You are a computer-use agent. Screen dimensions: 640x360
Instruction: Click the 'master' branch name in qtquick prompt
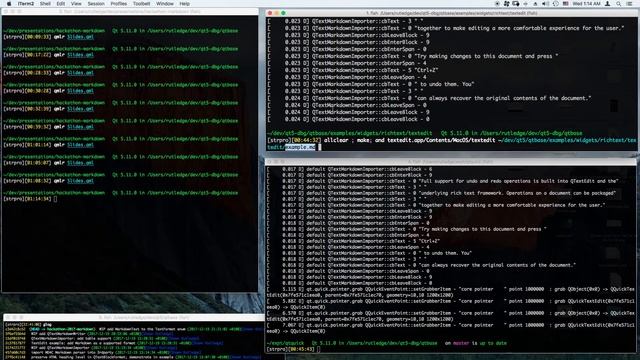[x=461, y=343]
